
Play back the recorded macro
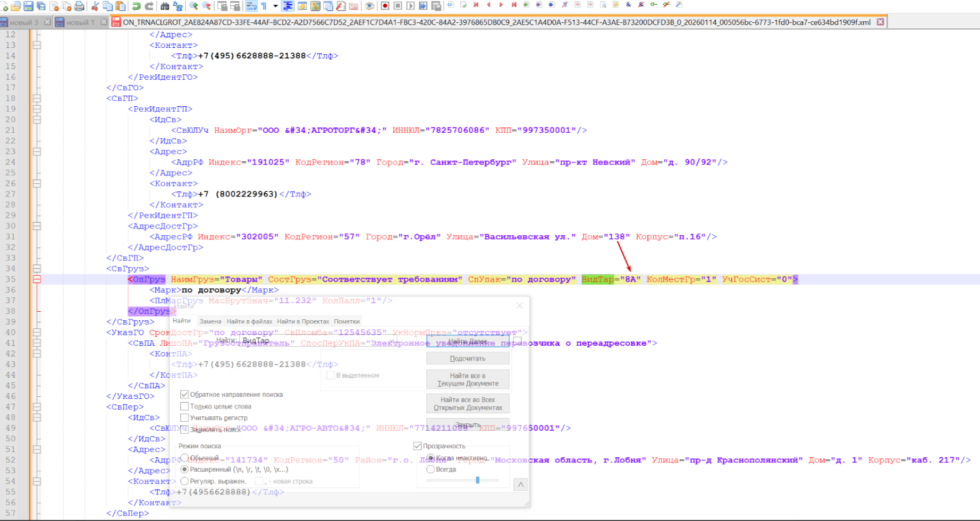pyautogui.click(x=411, y=6)
